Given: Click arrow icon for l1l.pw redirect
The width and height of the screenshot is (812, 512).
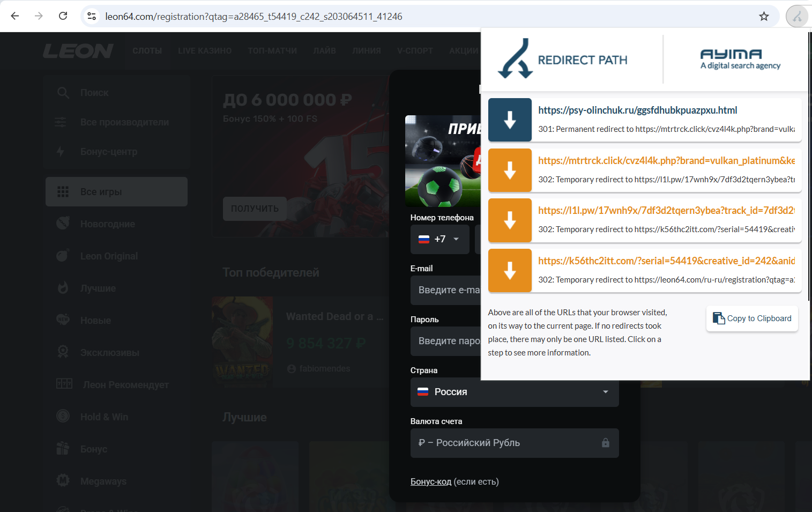Looking at the screenshot, I should click(x=510, y=220).
